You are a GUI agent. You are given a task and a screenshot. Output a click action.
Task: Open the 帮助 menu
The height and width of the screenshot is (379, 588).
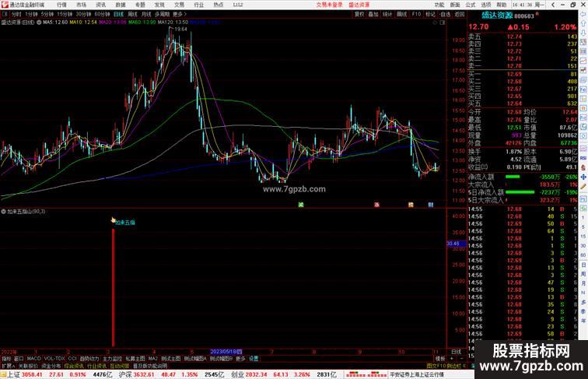[502, 5]
